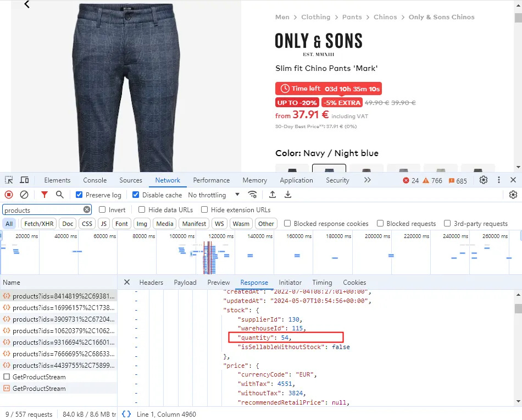
Task: Enable Hide data URLs checkbox
Action: tap(142, 209)
